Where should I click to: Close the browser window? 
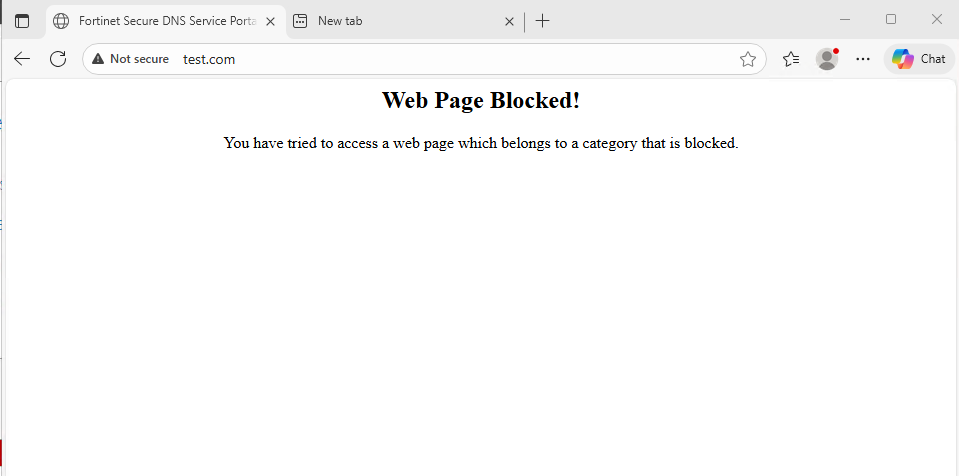936,20
